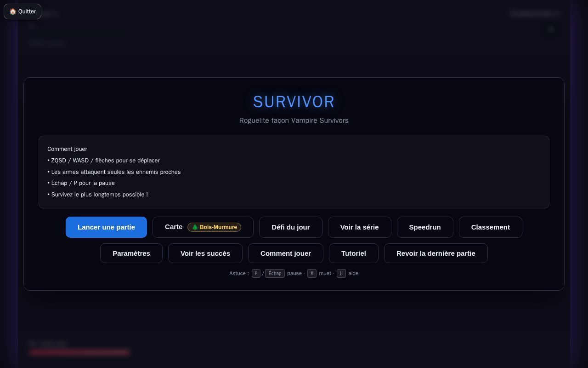Click the P key hint
The width and height of the screenshot is (588, 368).
[x=256, y=273]
